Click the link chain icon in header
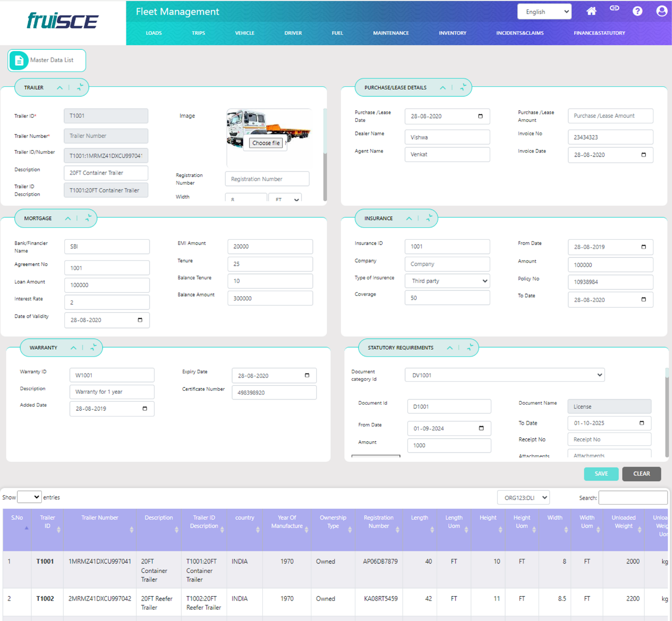 coord(614,8)
